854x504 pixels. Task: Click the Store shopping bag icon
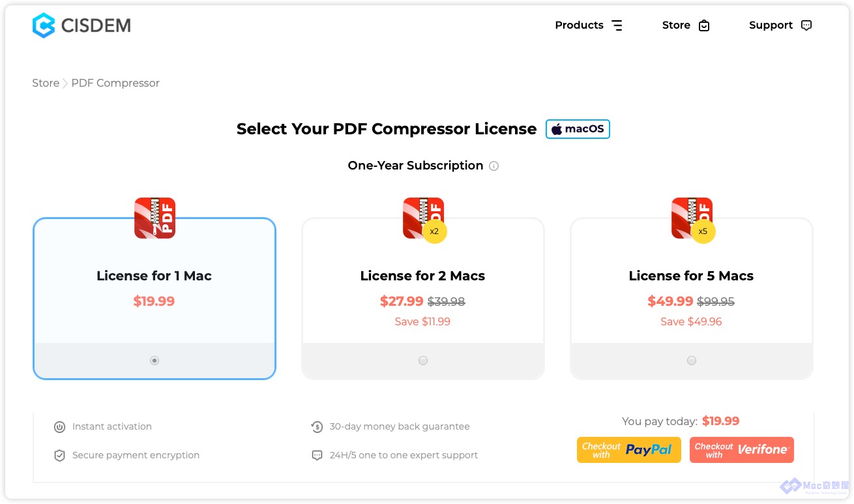[x=704, y=25]
